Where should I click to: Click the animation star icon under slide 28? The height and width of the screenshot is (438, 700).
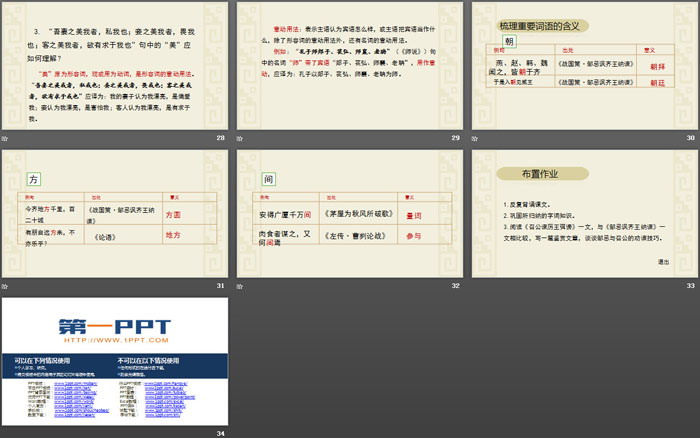point(5,137)
